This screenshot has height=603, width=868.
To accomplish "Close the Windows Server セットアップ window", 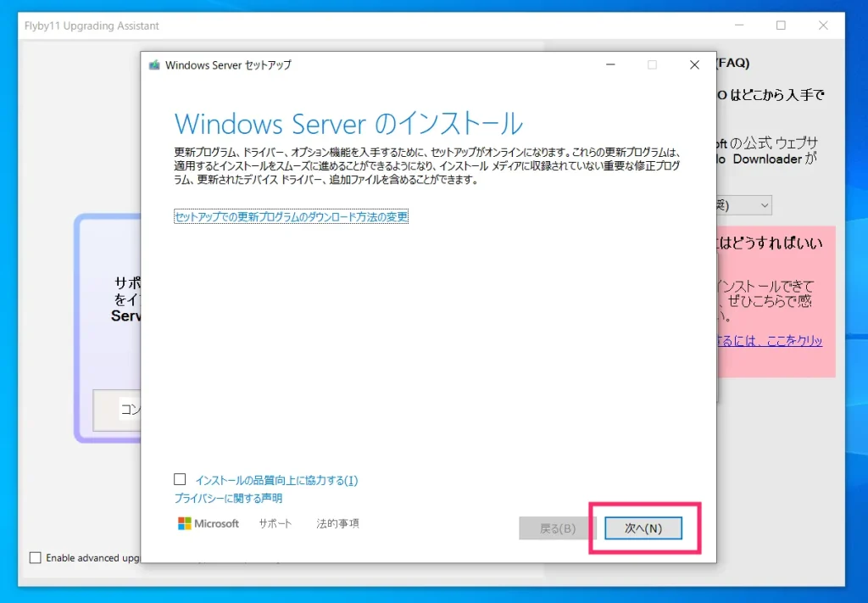I will point(694,64).
